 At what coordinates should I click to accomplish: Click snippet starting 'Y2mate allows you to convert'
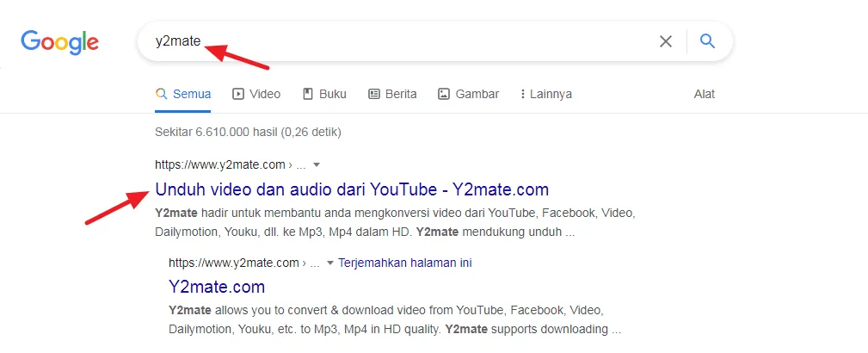(395, 319)
